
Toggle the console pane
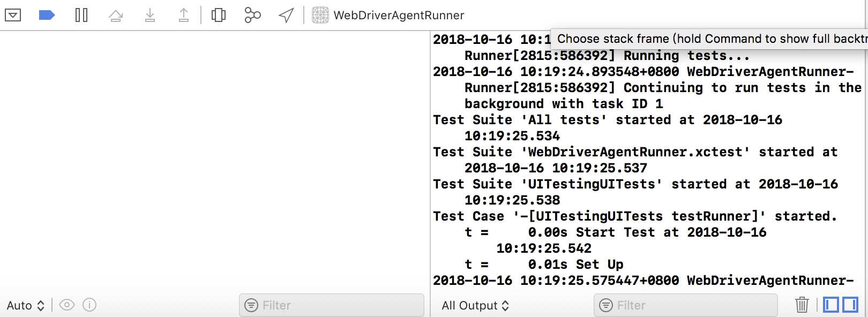click(x=850, y=305)
